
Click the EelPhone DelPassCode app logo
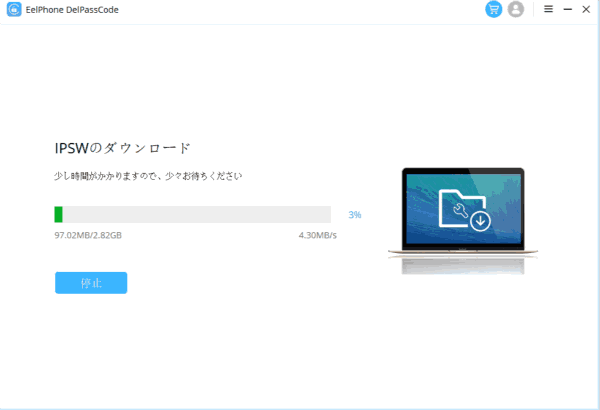[14, 10]
